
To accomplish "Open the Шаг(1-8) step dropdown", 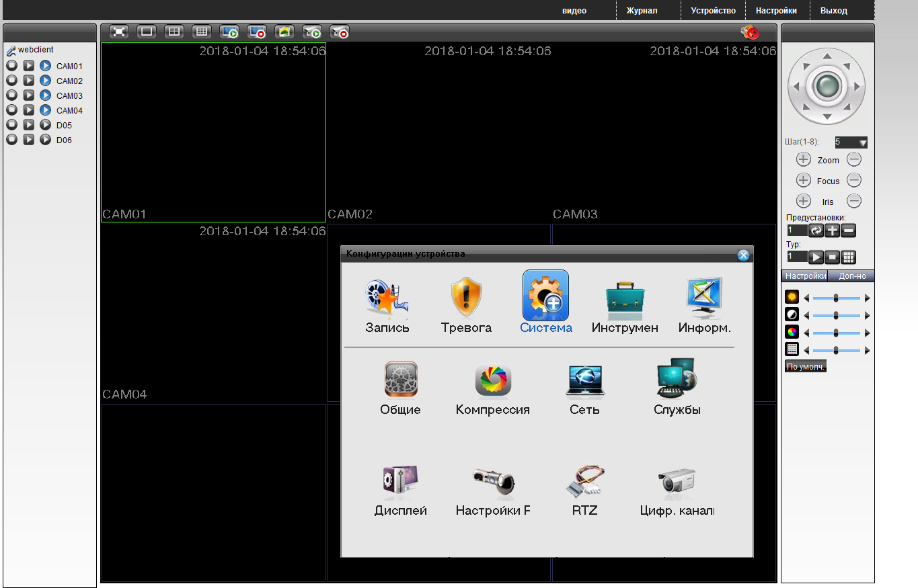I will pos(851,142).
